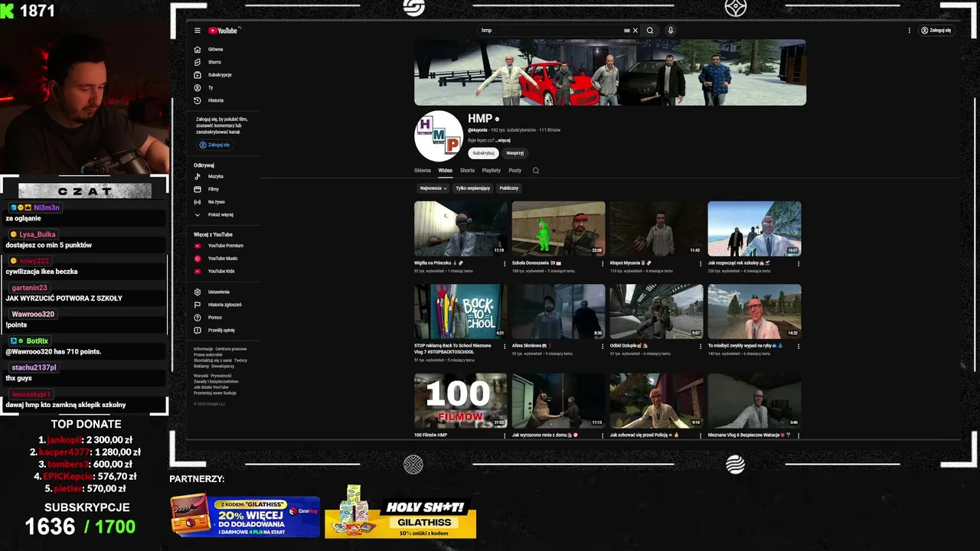Open Jak rozpocząć rok szkolny thumbnail
This screenshot has height=551, width=980.
tap(754, 228)
